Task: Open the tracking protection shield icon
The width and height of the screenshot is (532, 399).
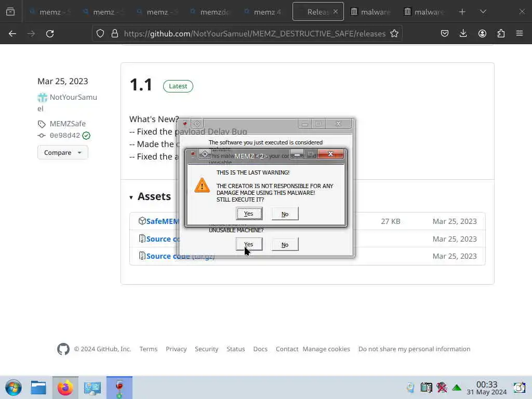Action: 100,34
